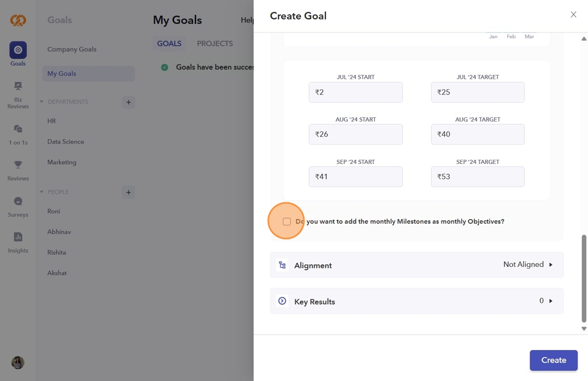Click the user profile avatar

[x=18, y=363]
